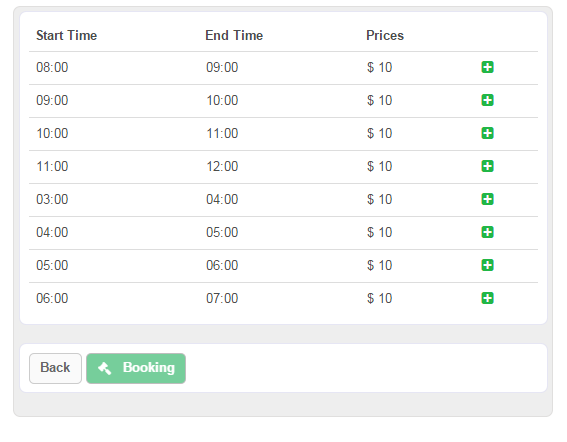Viewport: 567px width, 442px height.
Task: Click the 03:00 start time cell
Action: tap(52, 199)
